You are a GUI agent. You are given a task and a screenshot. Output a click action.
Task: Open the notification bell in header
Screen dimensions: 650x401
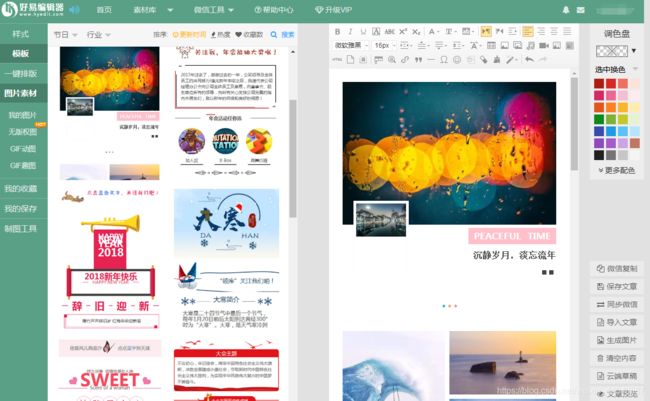(x=566, y=10)
